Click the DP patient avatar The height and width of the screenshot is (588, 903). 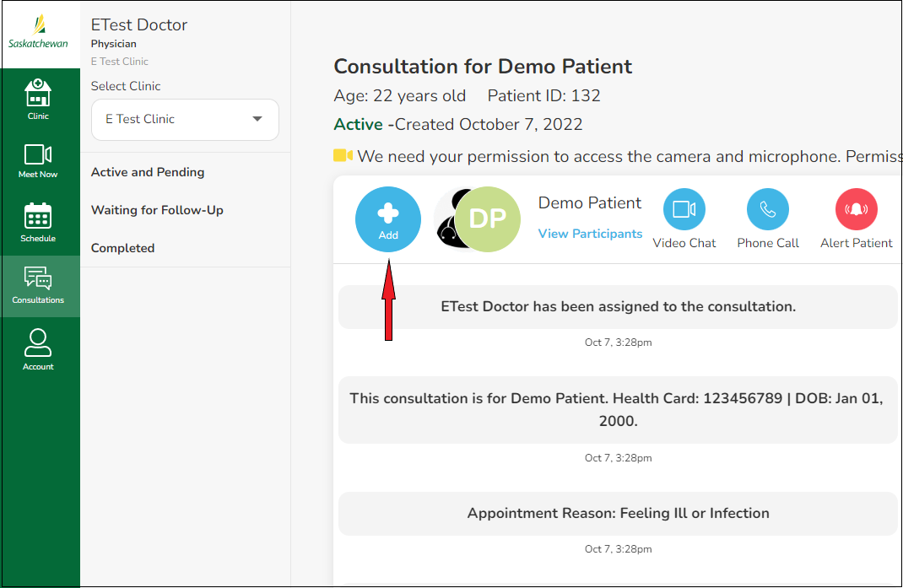(488, 219)
